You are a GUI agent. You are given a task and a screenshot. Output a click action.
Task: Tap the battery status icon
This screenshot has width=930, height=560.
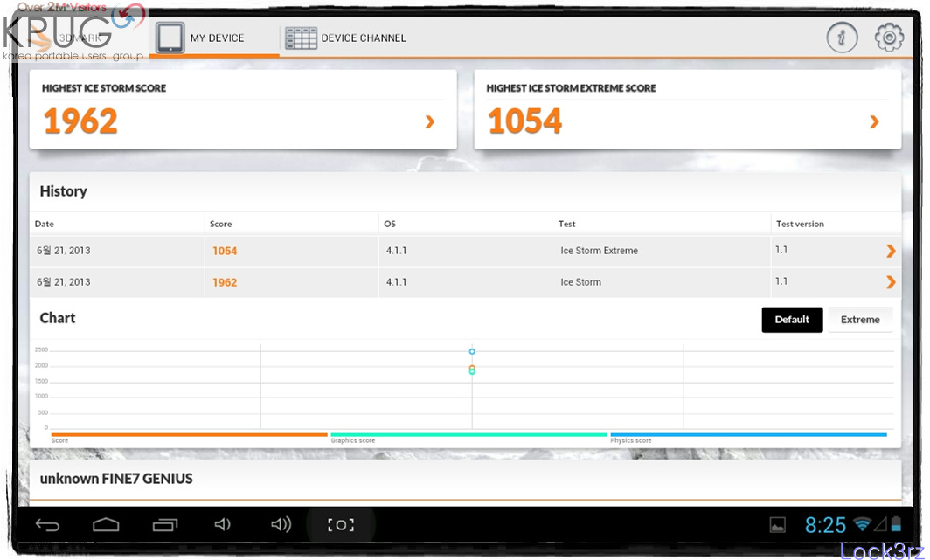tap(896, 524)
